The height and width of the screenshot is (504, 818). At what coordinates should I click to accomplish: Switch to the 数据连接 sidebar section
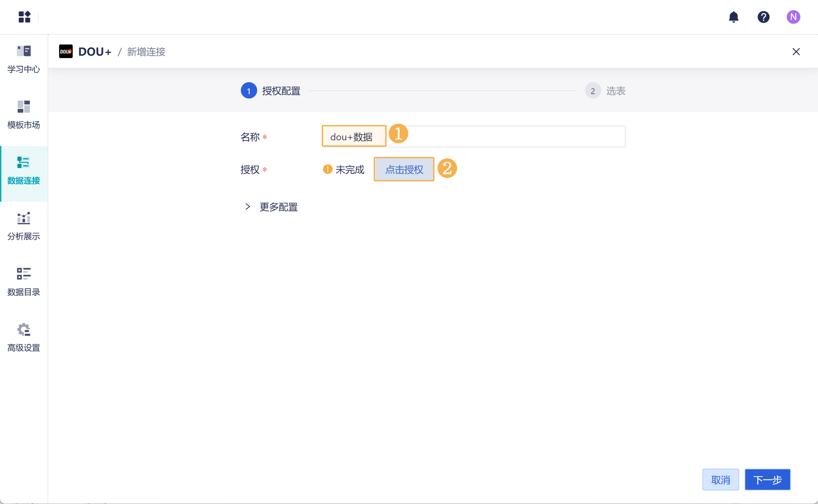pos(23,171)
